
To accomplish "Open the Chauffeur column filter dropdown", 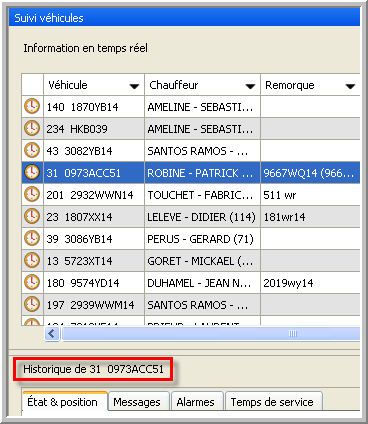I will coord(250,86).
